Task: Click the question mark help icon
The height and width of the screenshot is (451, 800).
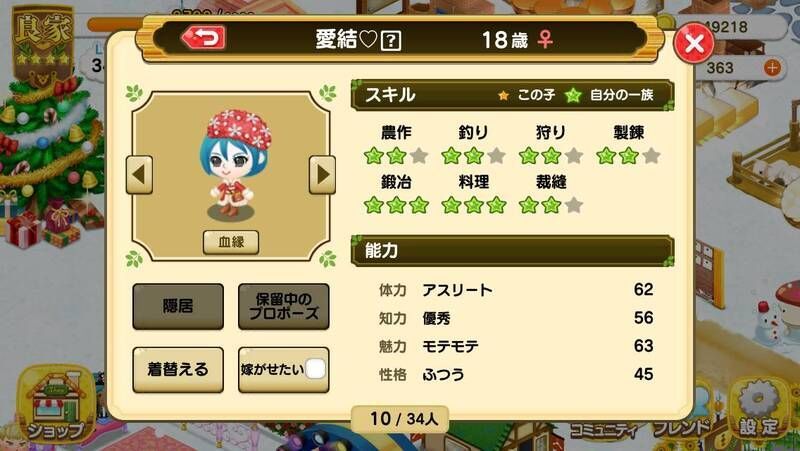Action: pos(391,41)
